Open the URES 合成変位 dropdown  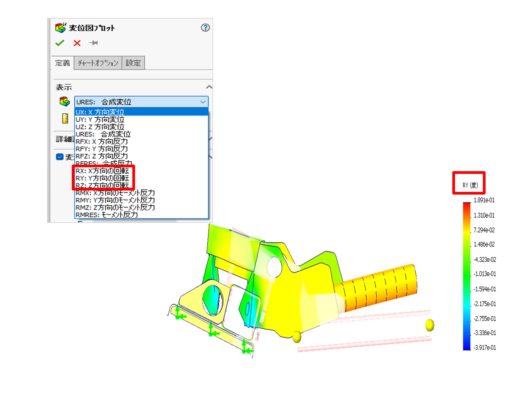141,102
